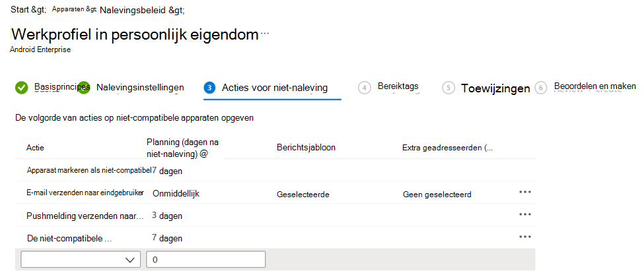Click green checkmark icon for Nalevingsinstellingen
The image size is (644, 275).
(x=84, y=88)
